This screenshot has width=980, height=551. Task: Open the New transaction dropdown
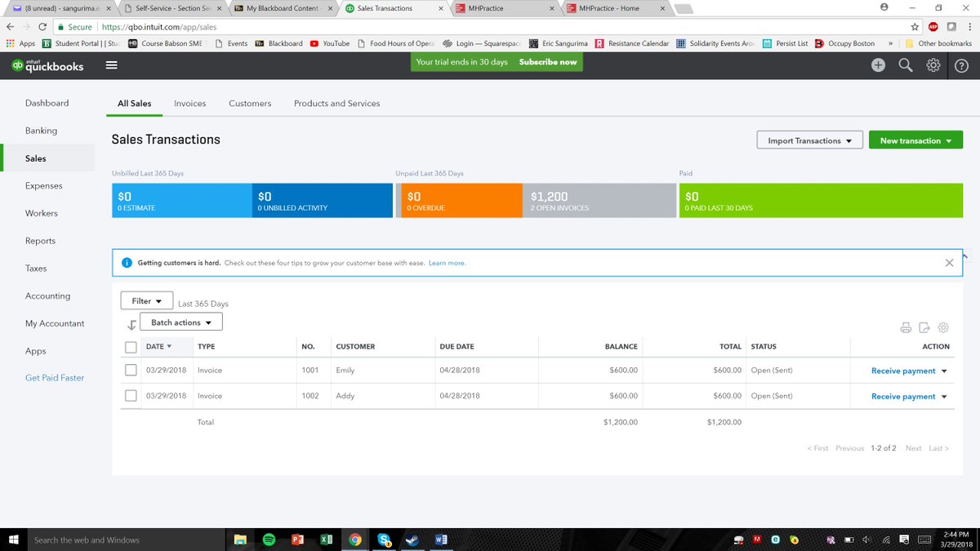coord(915,140)
